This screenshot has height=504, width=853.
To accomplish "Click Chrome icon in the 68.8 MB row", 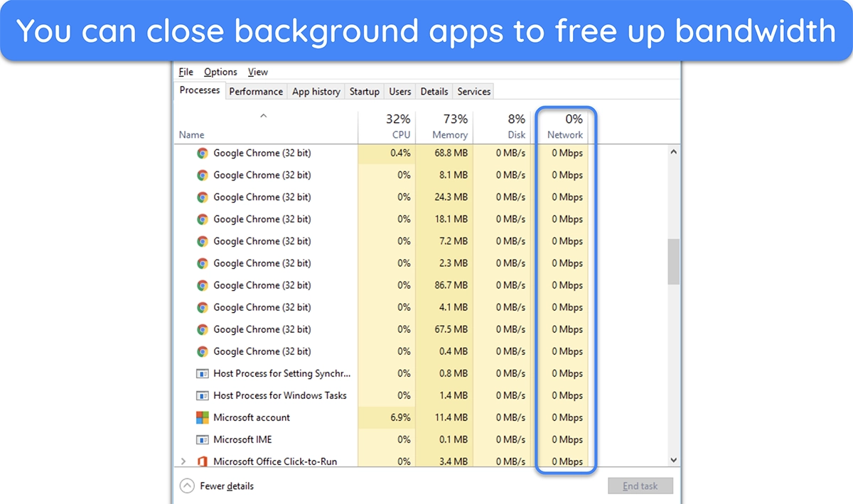I will point(203,153).
